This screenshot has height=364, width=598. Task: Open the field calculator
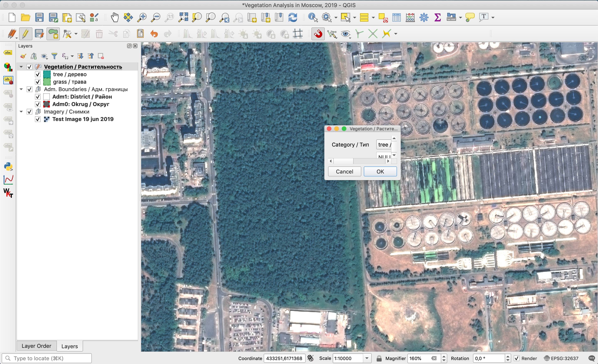[410, 17]
